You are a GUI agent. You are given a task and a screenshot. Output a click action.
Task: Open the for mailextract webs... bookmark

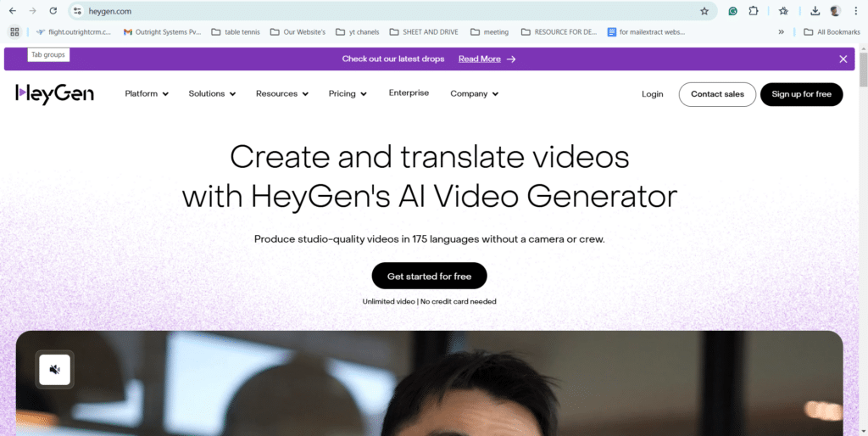point(646,32)
